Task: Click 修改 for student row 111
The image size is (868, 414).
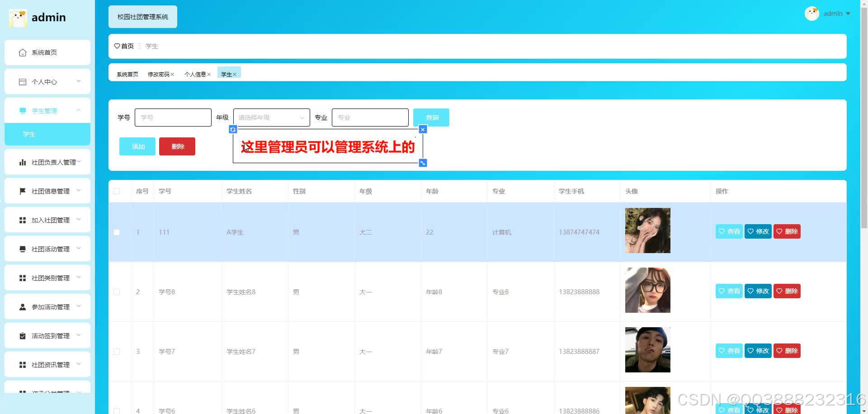Action: (x=758, y=231)
